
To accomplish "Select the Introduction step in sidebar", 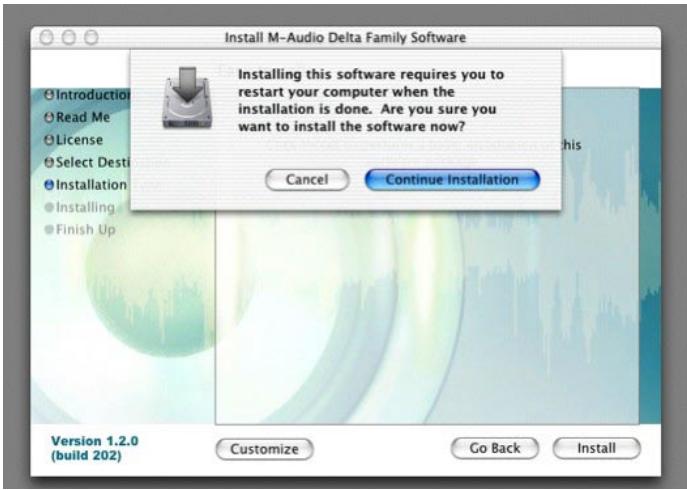I will click(x=88, y=95).
